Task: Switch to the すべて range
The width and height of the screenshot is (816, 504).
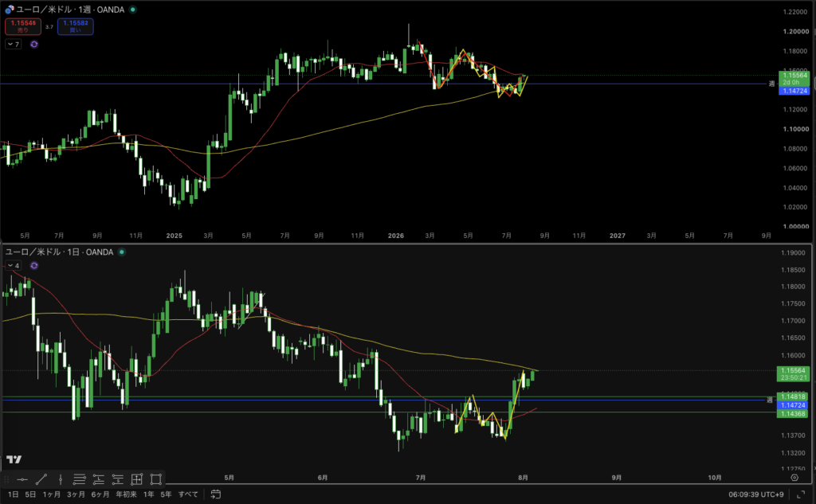Action: pyautogui.click(x=188, y=494)
